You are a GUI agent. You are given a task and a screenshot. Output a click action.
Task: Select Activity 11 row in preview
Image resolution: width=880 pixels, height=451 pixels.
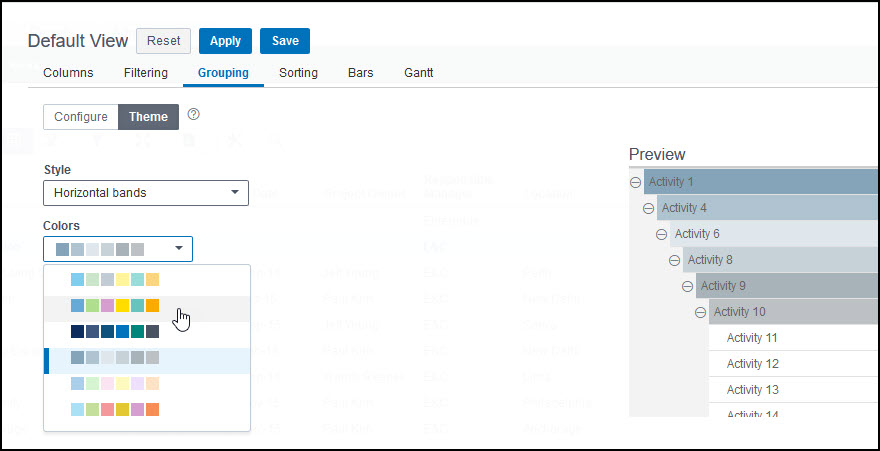point(794,338)
